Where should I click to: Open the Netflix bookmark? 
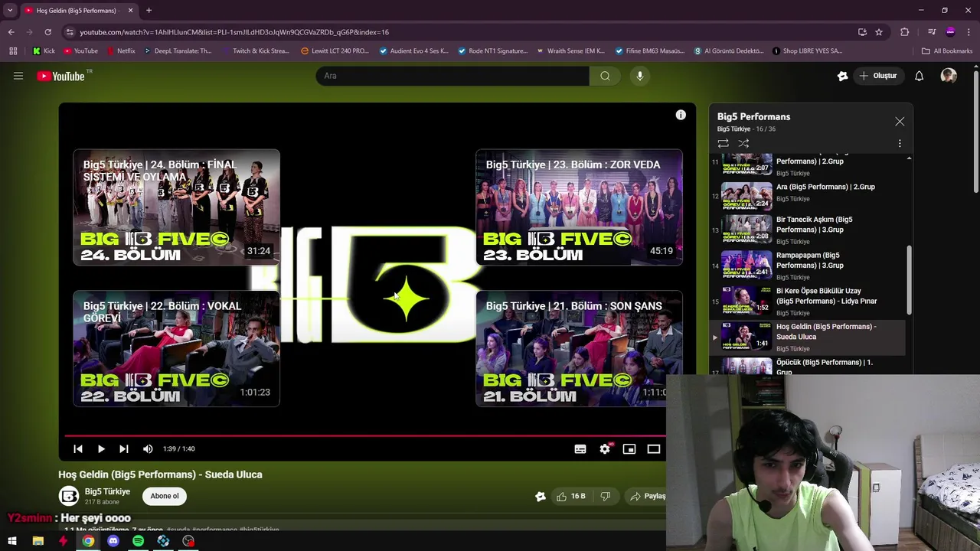tap(120, 51)
